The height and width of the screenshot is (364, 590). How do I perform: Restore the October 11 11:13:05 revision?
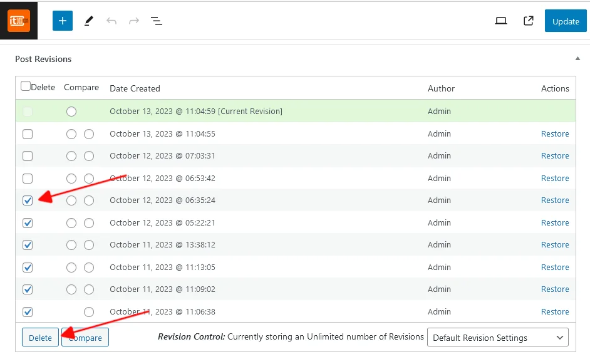click(x=555, y=267)
